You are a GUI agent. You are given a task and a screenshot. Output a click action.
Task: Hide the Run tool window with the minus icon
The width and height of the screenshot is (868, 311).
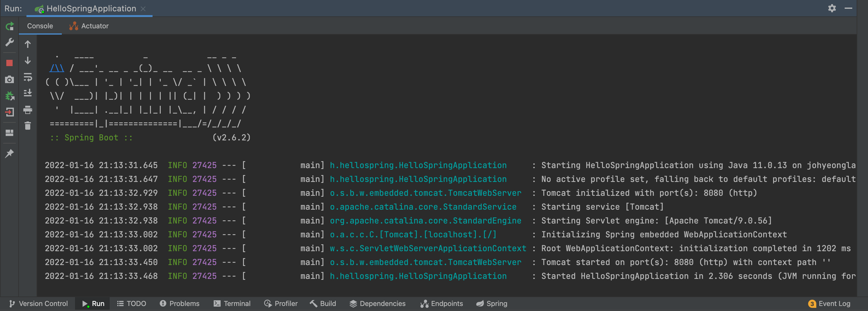[848, 8]
